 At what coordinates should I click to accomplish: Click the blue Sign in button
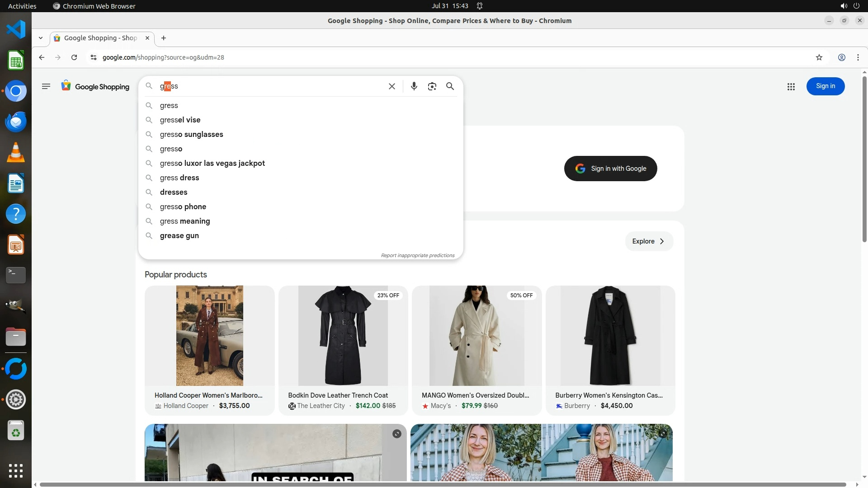coord(825,86)
